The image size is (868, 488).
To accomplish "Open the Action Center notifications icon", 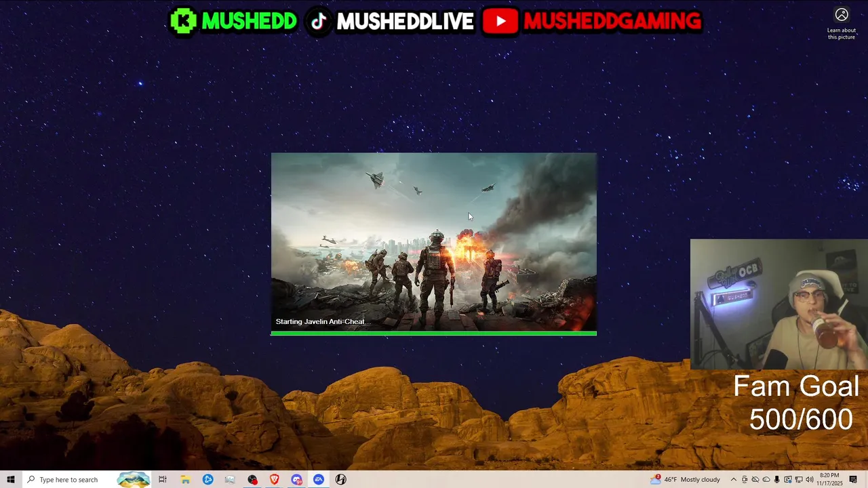I will click(853, 479).
